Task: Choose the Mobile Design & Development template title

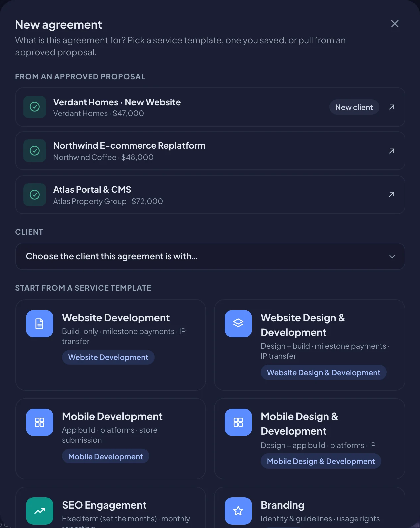Action: [x=299, y=424]
